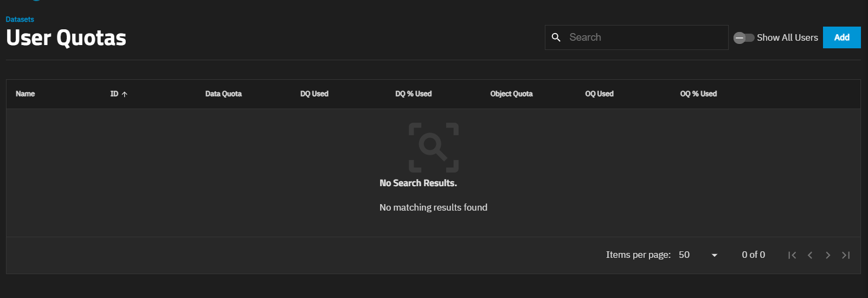Sort by Object Quota column
868x298 pixels.
click(511, 94)
